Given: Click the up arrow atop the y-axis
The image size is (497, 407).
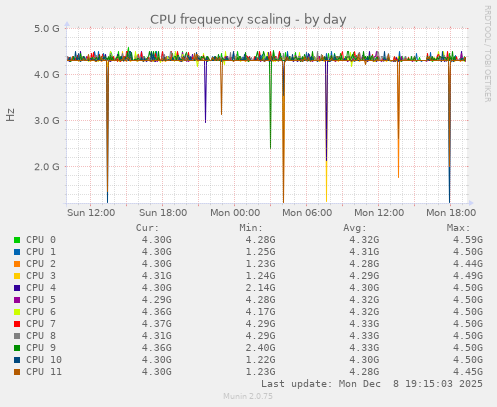Looking at the screenshot, I should (67, 24).
